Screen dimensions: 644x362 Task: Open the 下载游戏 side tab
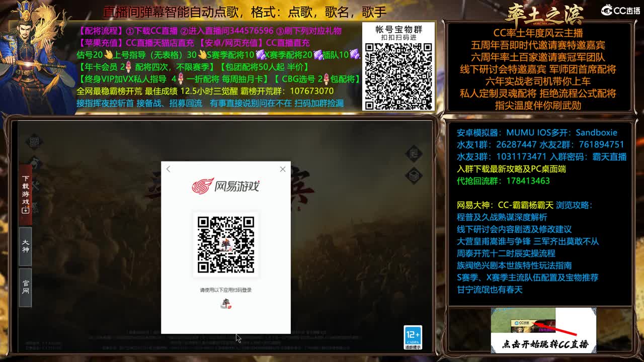pos(26,194)
